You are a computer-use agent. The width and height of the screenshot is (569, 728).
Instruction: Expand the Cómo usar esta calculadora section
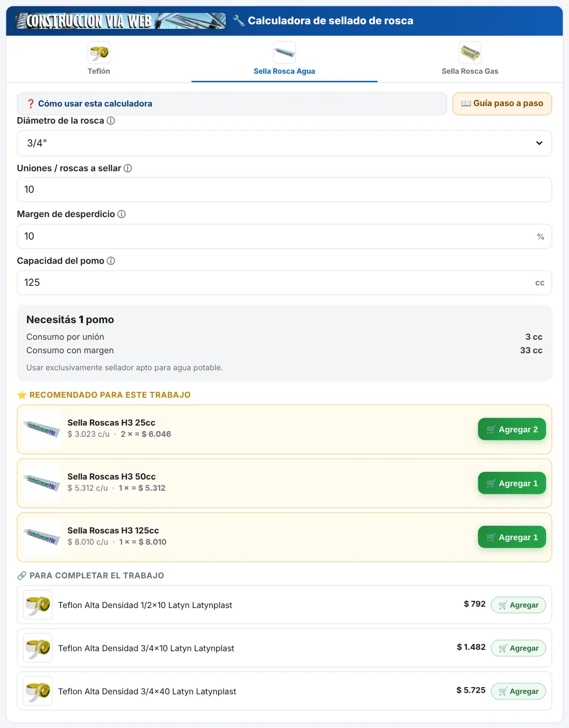point(232,103)
